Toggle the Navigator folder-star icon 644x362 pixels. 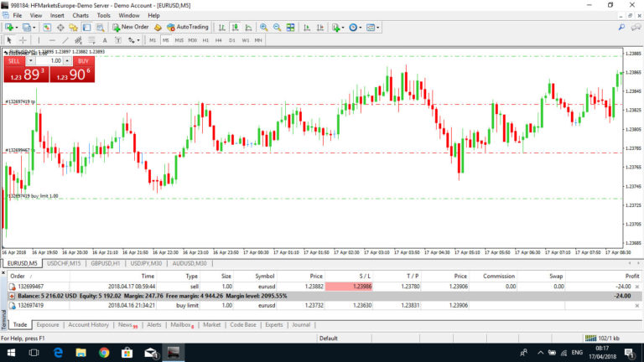point(74,28)
